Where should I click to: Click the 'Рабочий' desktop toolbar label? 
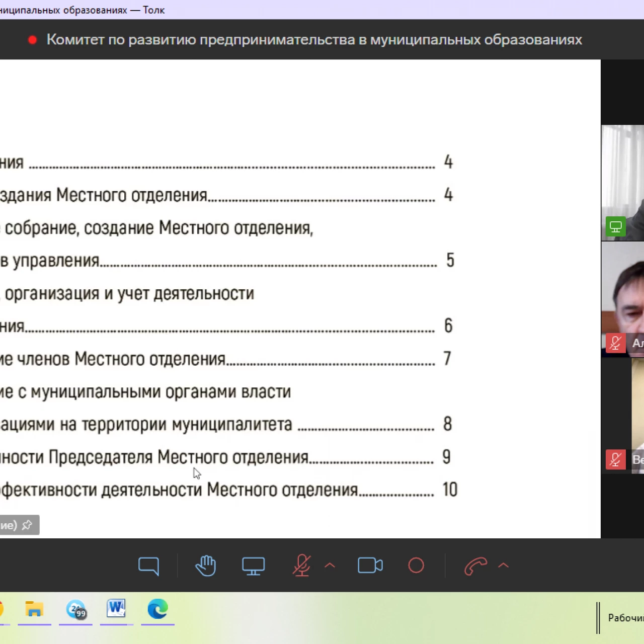coord(626,618)
